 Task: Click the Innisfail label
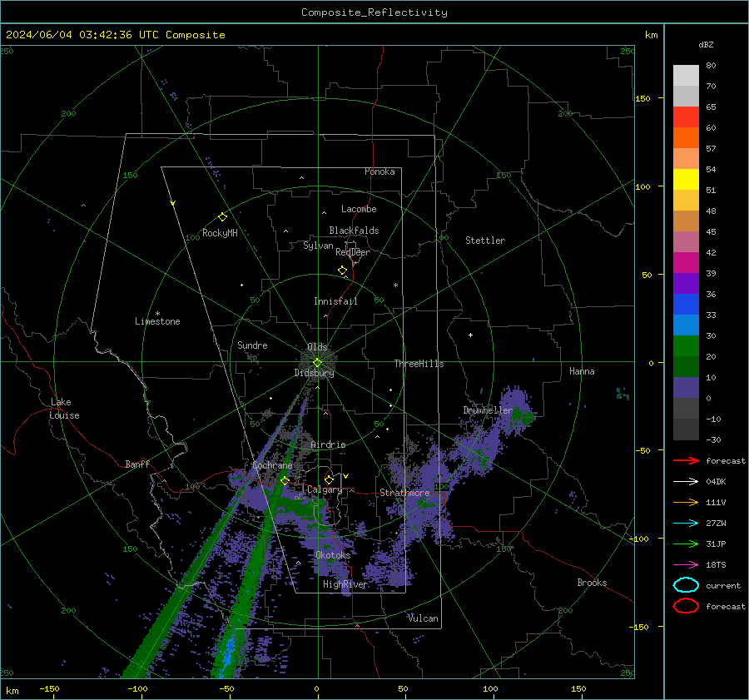pyautogui.click(x=336, y=301)
